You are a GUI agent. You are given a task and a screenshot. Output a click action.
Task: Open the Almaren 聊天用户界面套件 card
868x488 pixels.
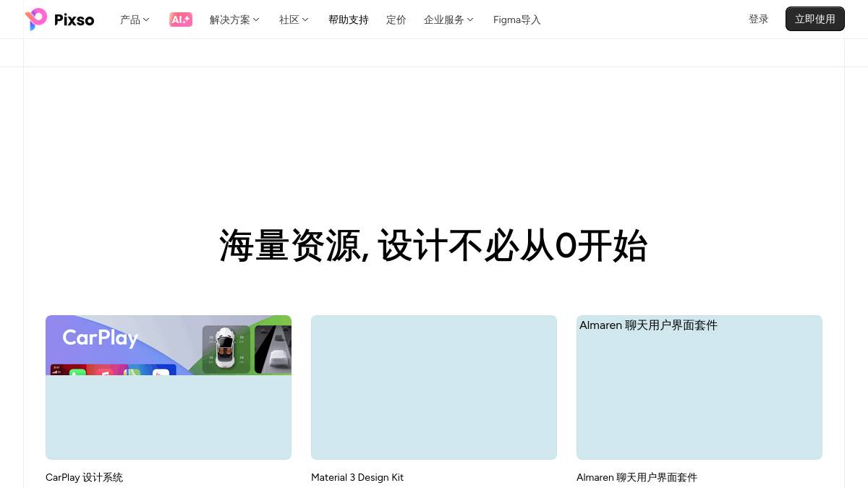pos(699,388)
